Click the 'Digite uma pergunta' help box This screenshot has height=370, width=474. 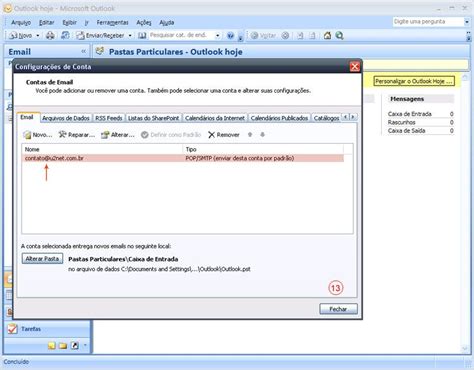coord(428,22)
